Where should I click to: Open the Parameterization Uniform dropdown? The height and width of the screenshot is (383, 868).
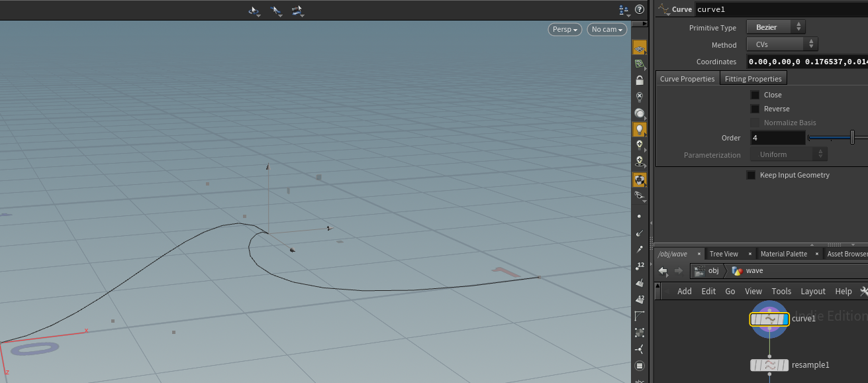click(x=789, y=154)
